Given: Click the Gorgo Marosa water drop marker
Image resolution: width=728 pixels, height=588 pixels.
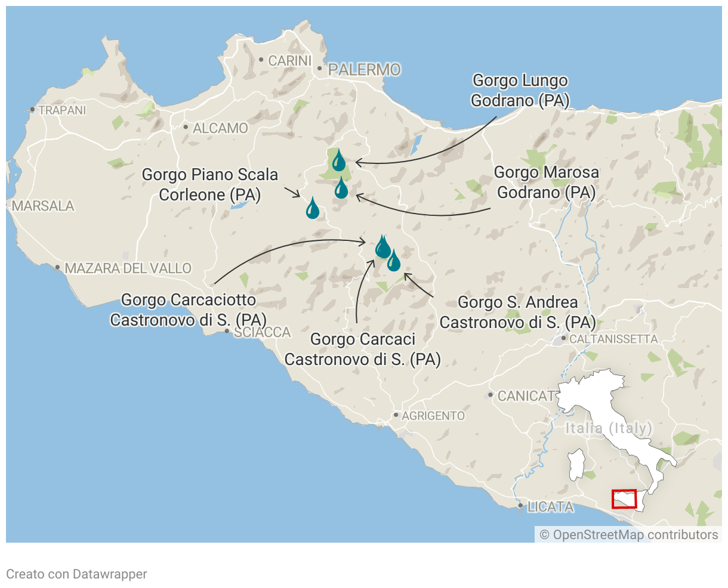Looking at the screenshot, I should (x=341, y=188).
